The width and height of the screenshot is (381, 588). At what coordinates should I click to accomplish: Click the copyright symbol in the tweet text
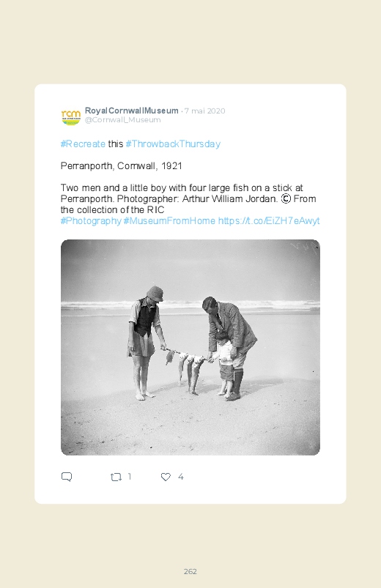pyautogui.click(x=286, y=198)
